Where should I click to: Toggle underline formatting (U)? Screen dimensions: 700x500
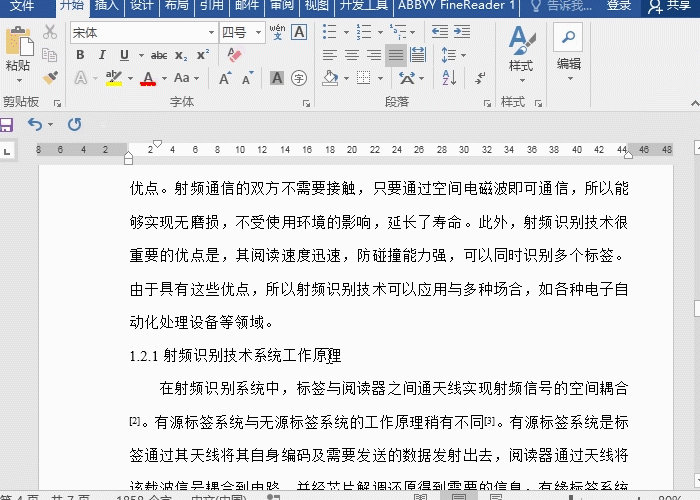[x=125, y=55]
